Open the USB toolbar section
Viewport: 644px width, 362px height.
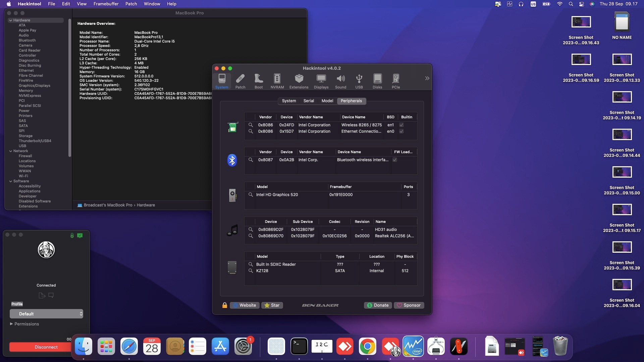pyautogui.click(x=359, y=81)
